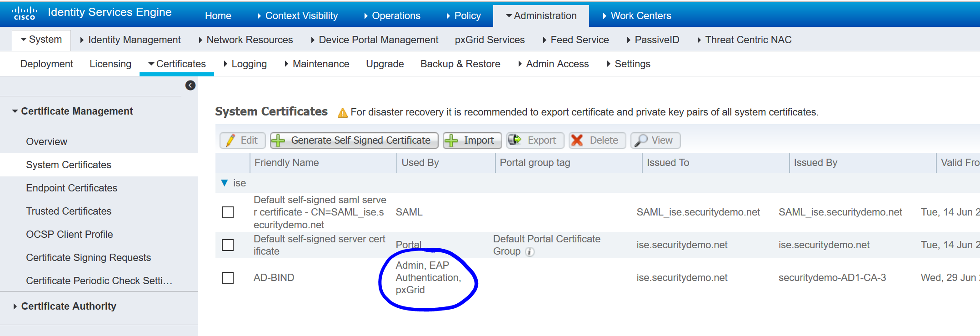
Task: Open Feed Service submenu
Action: pyautogui.click(x=575, y=40)
